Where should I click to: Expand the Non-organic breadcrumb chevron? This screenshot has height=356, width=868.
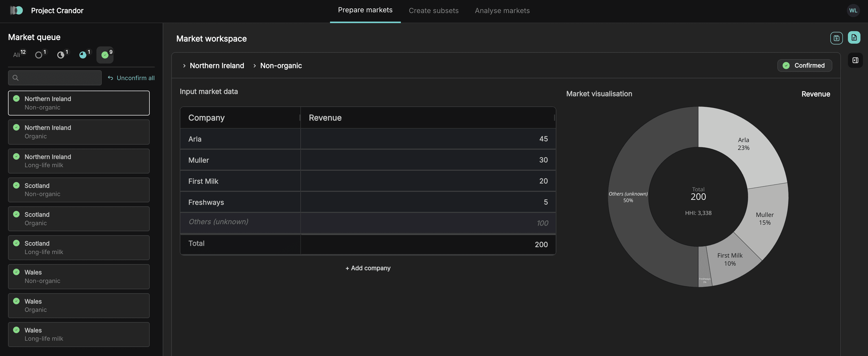[254, 66]
